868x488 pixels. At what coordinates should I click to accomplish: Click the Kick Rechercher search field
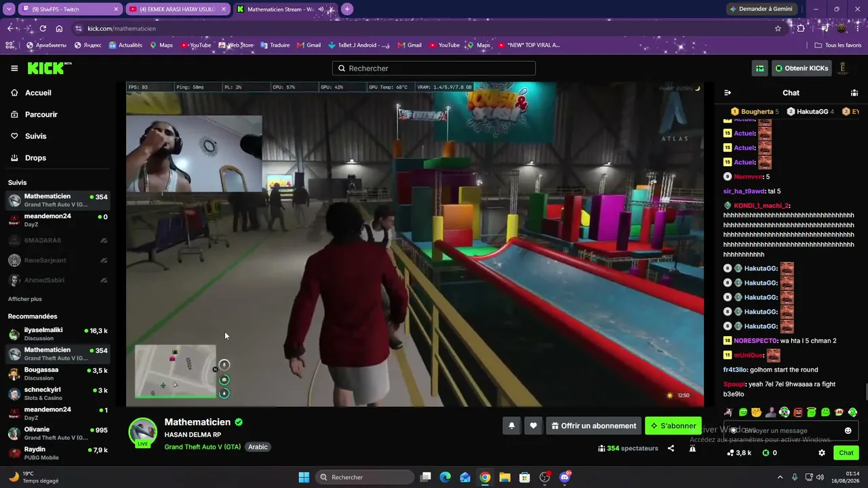point(434,68)
